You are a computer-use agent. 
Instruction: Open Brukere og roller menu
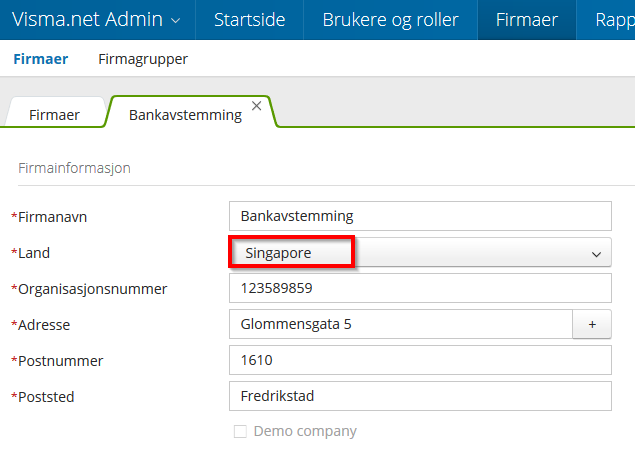click(390, 19)
